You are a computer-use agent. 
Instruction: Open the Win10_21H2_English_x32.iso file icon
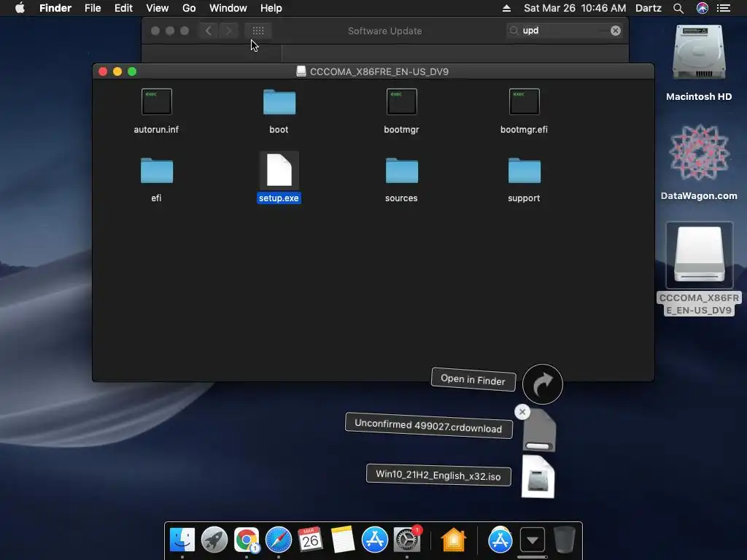coord(538,477)
